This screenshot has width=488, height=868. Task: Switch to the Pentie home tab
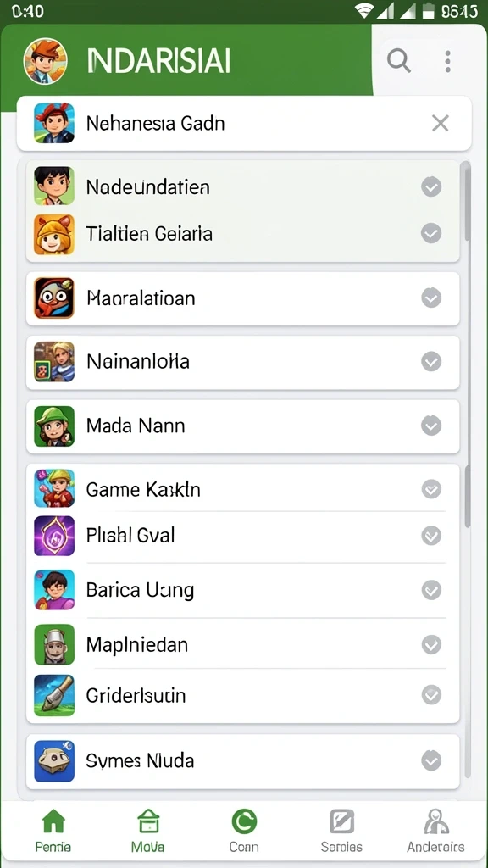(x=53, y=831)
